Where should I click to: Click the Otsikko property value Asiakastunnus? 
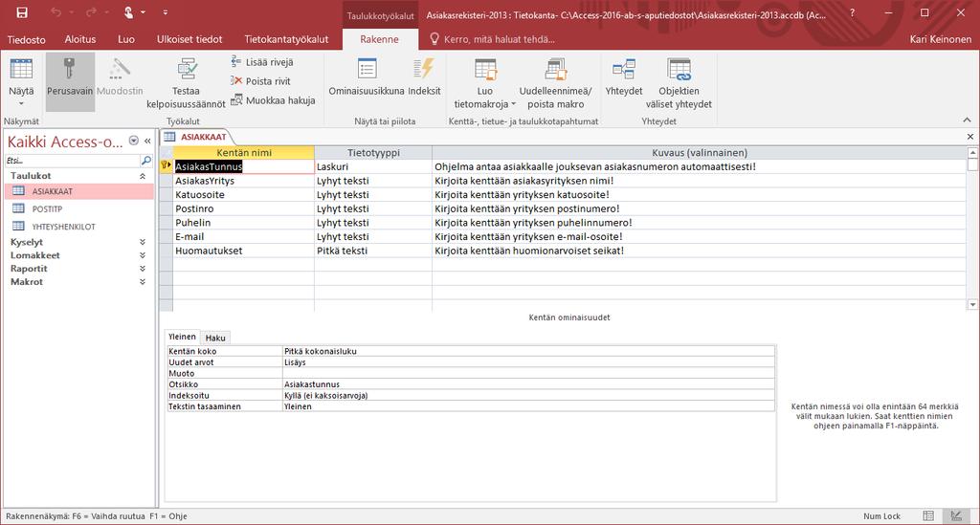(528, 383)
